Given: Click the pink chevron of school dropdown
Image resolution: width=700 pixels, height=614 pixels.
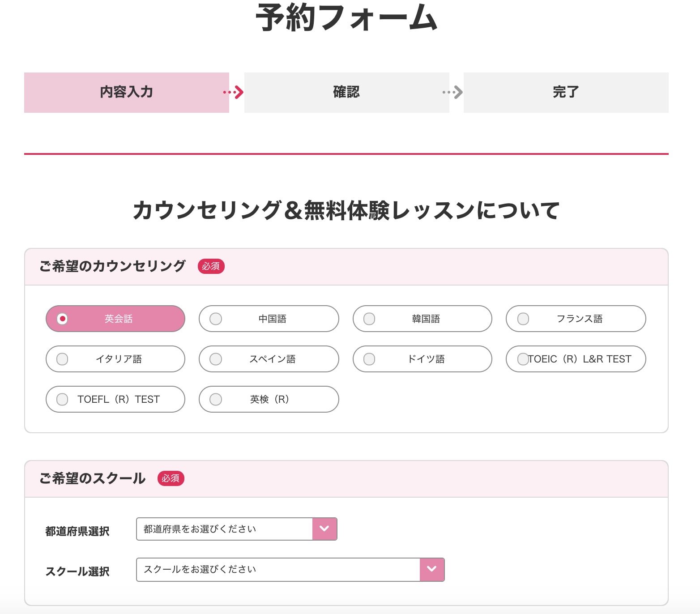Looking at the screenshot, I should point(432,569).
